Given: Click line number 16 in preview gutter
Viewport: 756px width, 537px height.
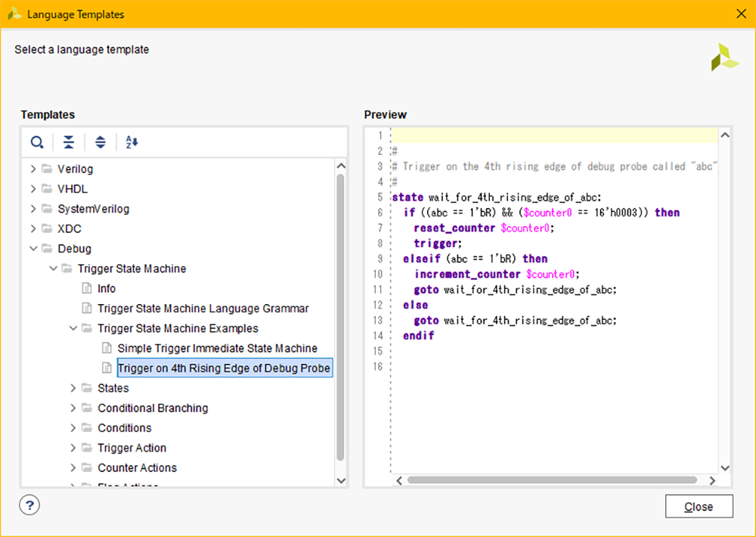Looking at the screenshot, I should click(378, 367).
